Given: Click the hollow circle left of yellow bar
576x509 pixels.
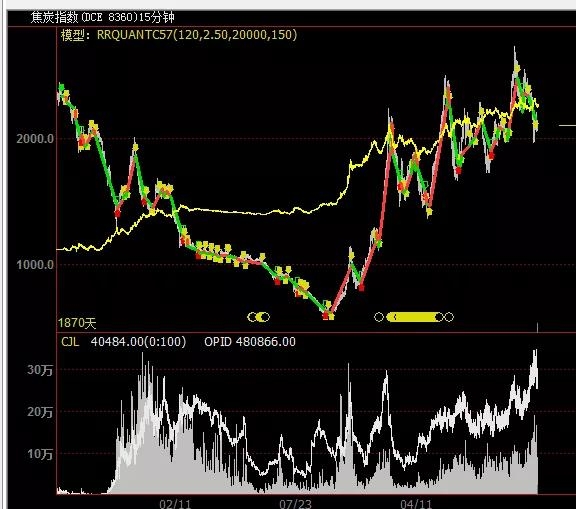Looking at the screenshot, I should (379, 317).
